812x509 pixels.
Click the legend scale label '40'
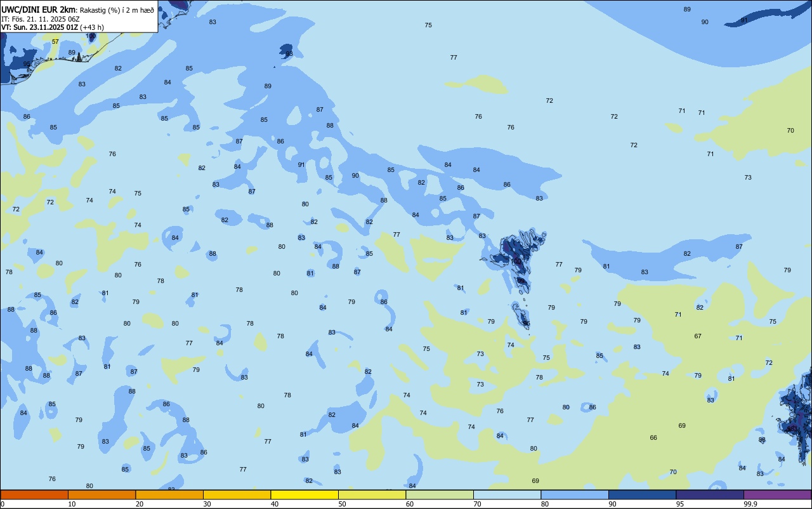coord(275,504)
